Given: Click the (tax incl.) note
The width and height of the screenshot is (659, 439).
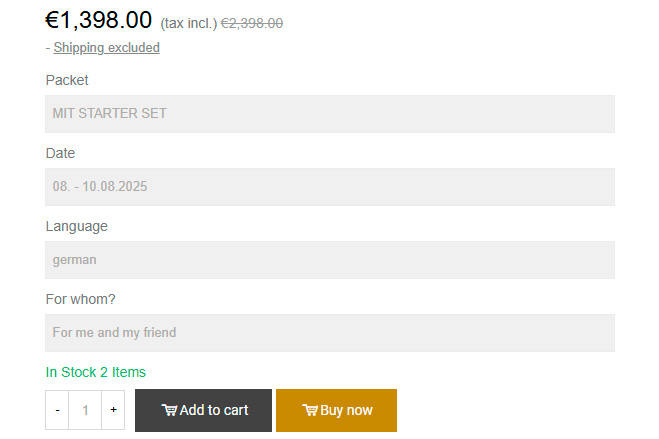Looking at the screenshot, I should coord(189,24).
